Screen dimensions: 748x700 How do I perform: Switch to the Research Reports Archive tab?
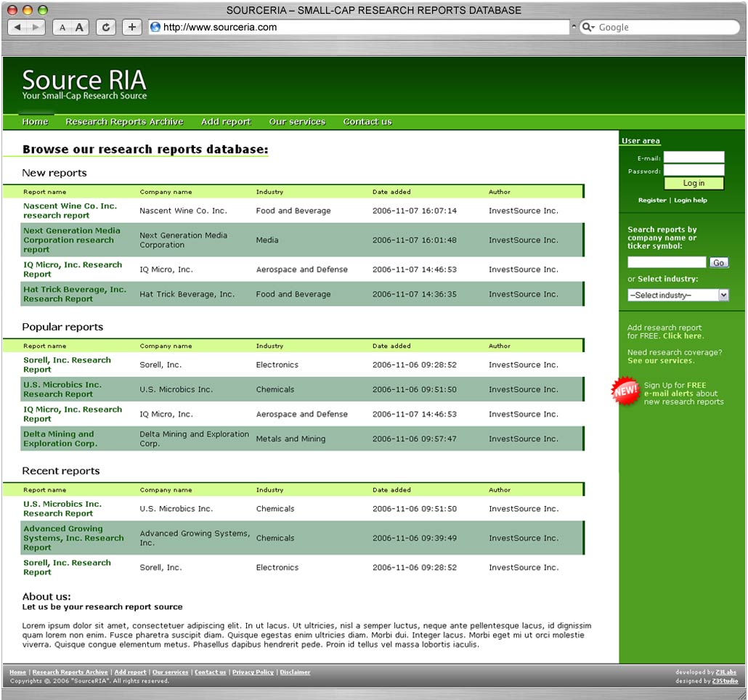(123, 122)
